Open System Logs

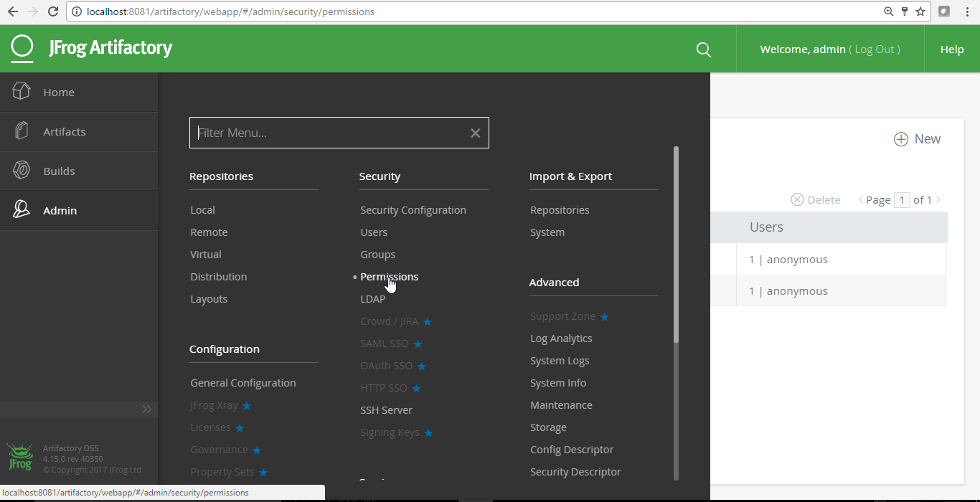[x=560, y=361]
